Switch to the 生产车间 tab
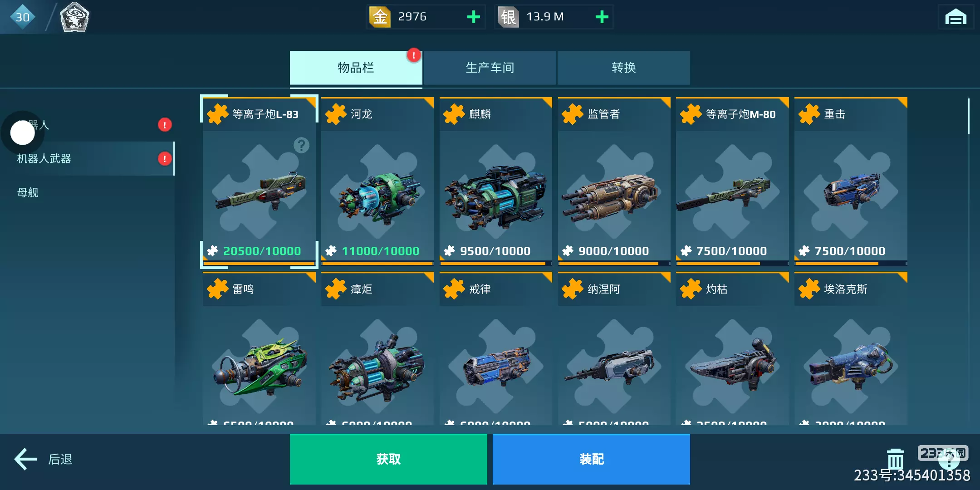Screen dimensions: 980x490 tap(490, 68)
